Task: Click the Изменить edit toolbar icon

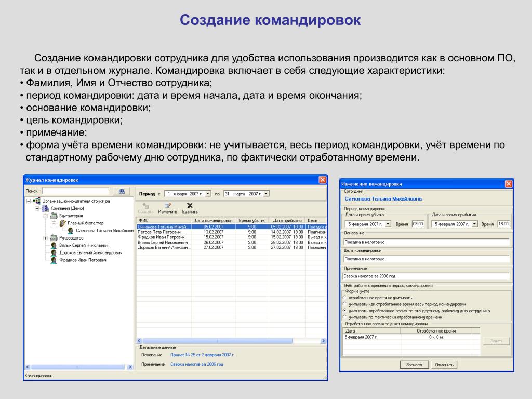Action: pos(168,206)
